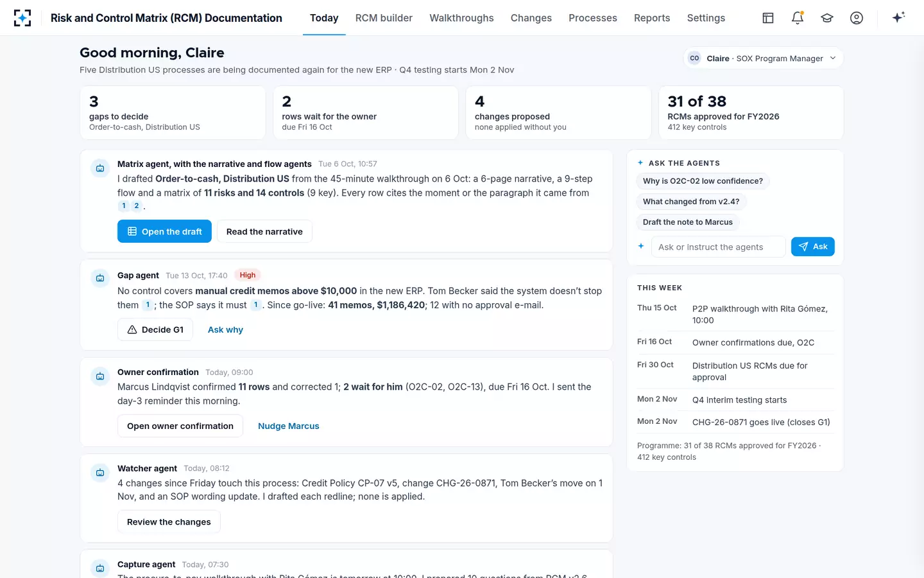Open the graduation cap learning icon
Screen dimensions: 924x578
tap(827, 18)
